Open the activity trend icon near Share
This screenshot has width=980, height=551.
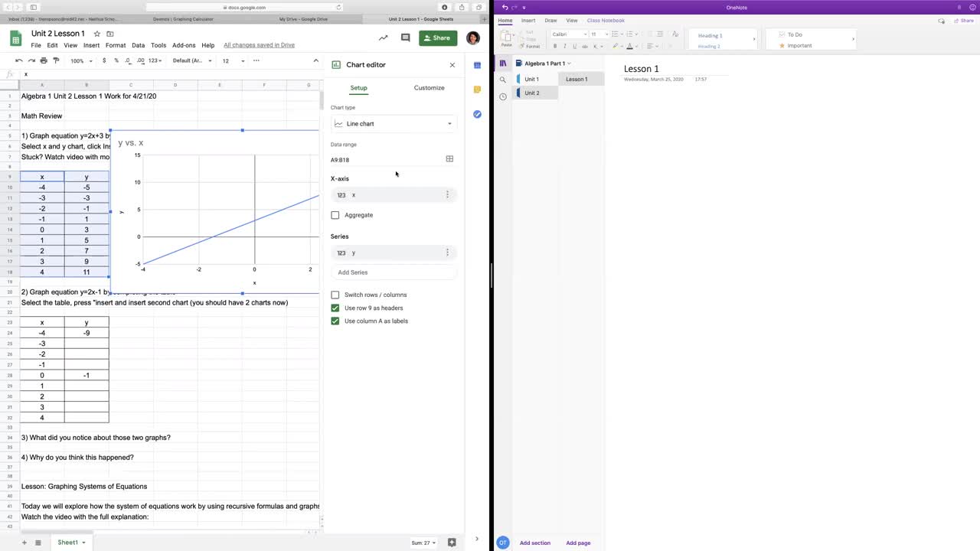coord(383,37)
